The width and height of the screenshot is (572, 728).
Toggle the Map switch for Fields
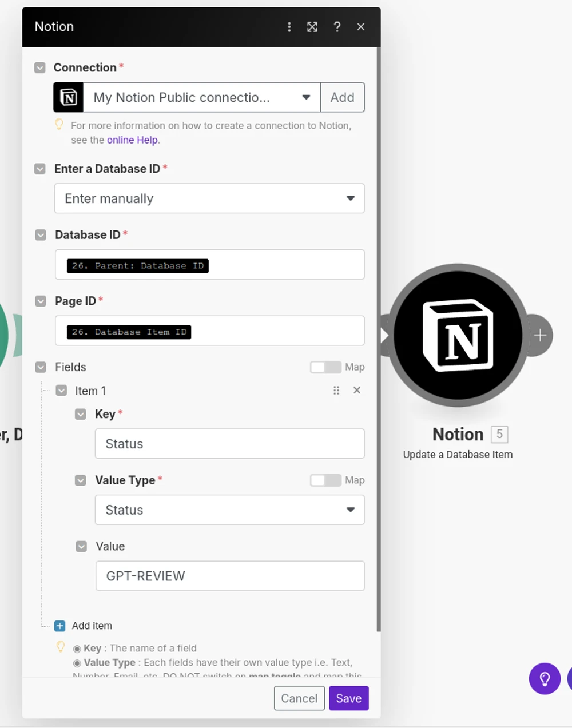pos(325,367)
